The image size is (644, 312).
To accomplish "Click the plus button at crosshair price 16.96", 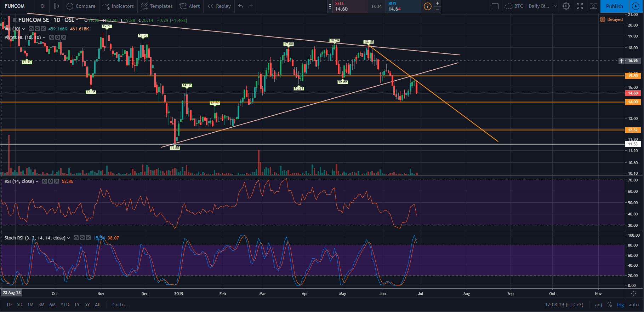I will pos(621,61).
